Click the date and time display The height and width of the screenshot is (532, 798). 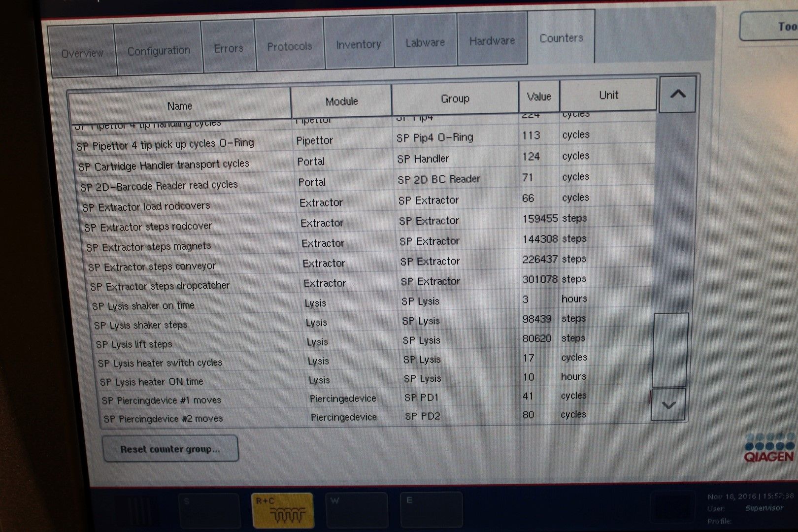coord(751,496)
